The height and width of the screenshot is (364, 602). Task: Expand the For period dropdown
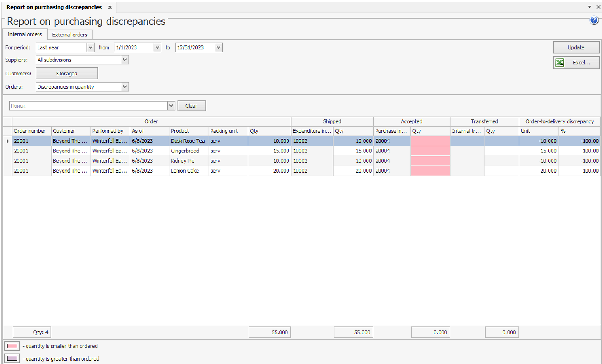(x=91, y=47)
